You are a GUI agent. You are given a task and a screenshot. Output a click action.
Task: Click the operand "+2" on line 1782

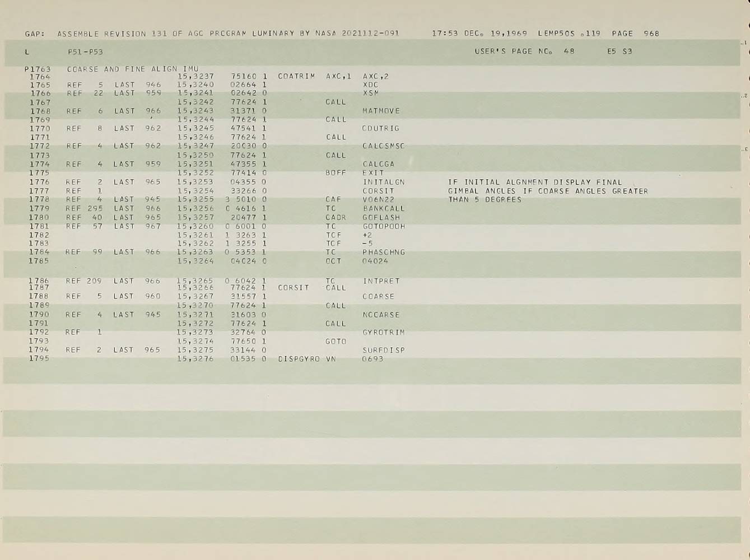pos(367,235)
